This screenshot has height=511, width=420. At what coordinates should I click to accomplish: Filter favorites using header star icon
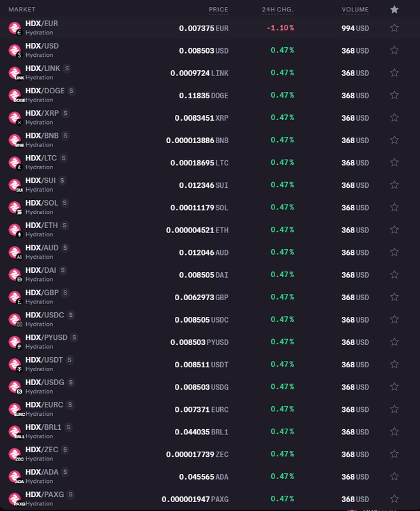pyautogui.click(x=394, y=10)
